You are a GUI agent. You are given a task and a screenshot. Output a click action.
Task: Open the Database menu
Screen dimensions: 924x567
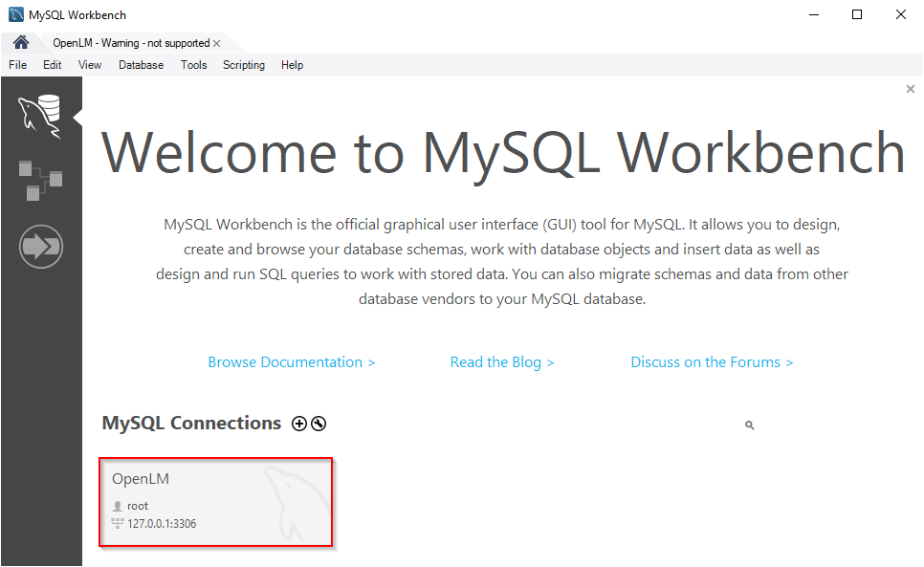141,65
